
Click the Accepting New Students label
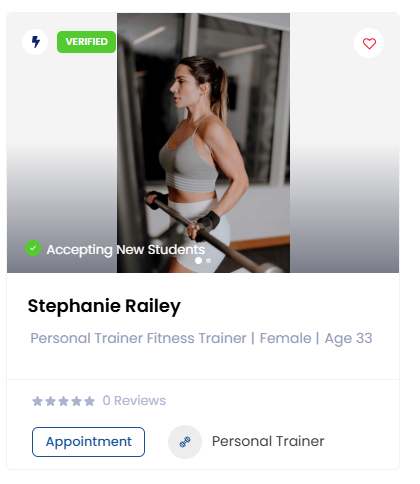pyautogui.click(x=126, y=250)
